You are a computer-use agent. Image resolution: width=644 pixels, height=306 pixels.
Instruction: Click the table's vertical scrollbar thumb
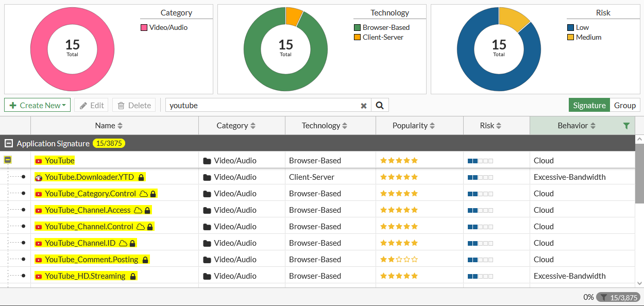tap(639, 174)
